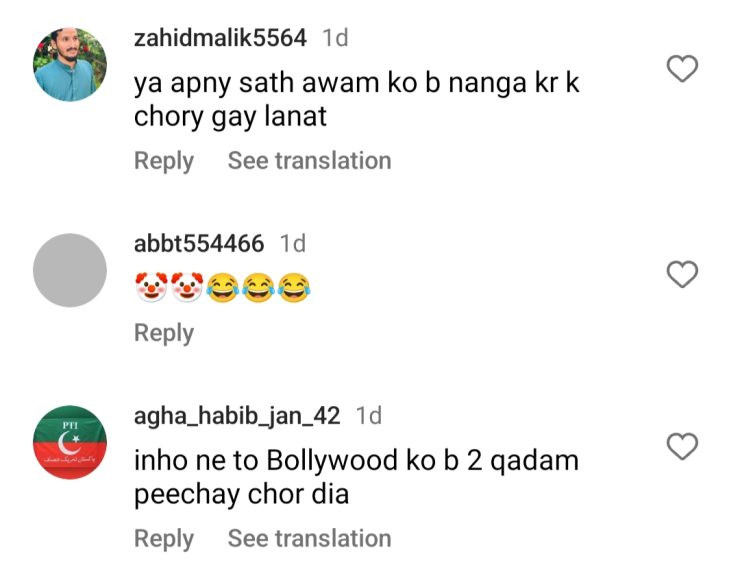Click the 1d timestamp beside zahidmalik5564
This screenshot has height=576, width=740.
[335, 38]
